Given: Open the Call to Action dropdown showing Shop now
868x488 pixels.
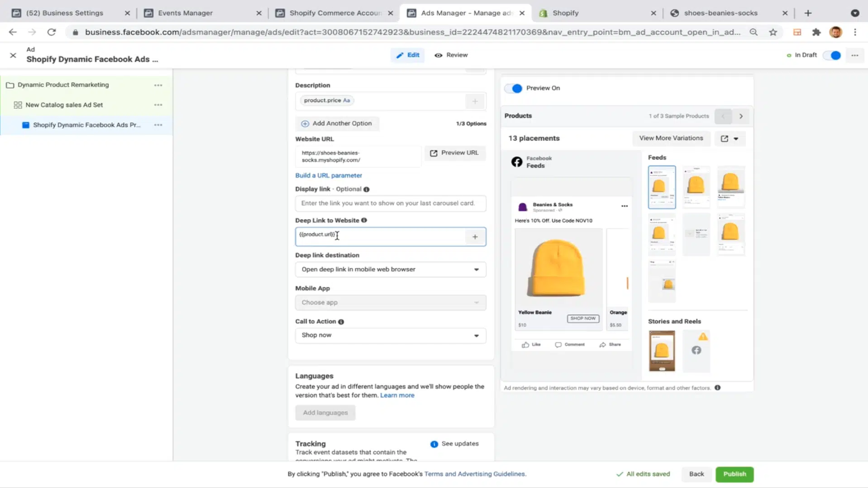Looking at the screenshot, I should pos(390,336).
